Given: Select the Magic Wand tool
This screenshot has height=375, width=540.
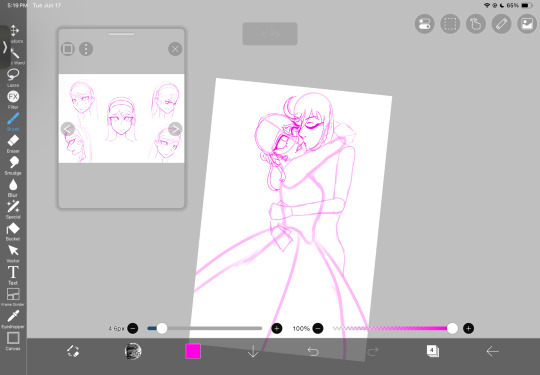Looking at the screenshot, I should click(x=14, y=56).
